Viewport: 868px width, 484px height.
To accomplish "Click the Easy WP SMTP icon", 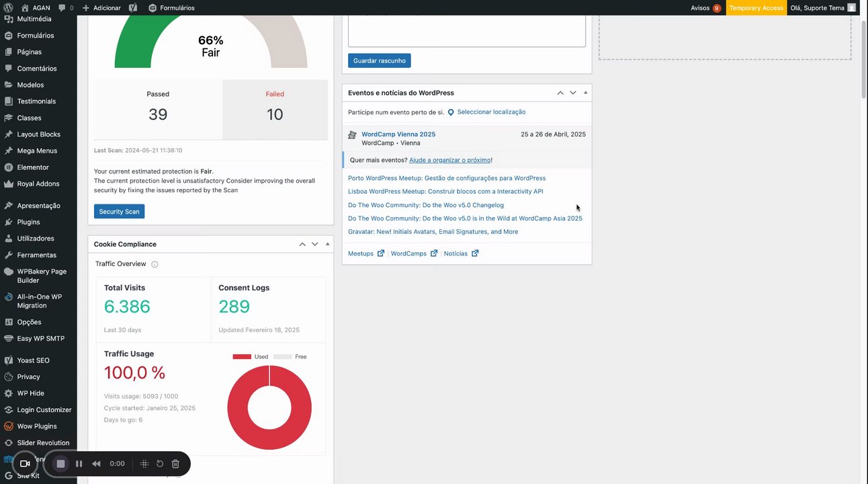I will coord(8,339).
